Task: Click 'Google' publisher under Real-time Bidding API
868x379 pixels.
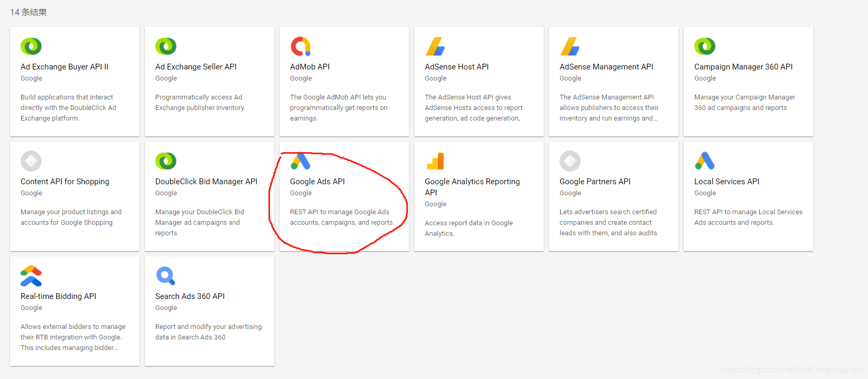Action: pyautogui.click(x=31, y=308)
